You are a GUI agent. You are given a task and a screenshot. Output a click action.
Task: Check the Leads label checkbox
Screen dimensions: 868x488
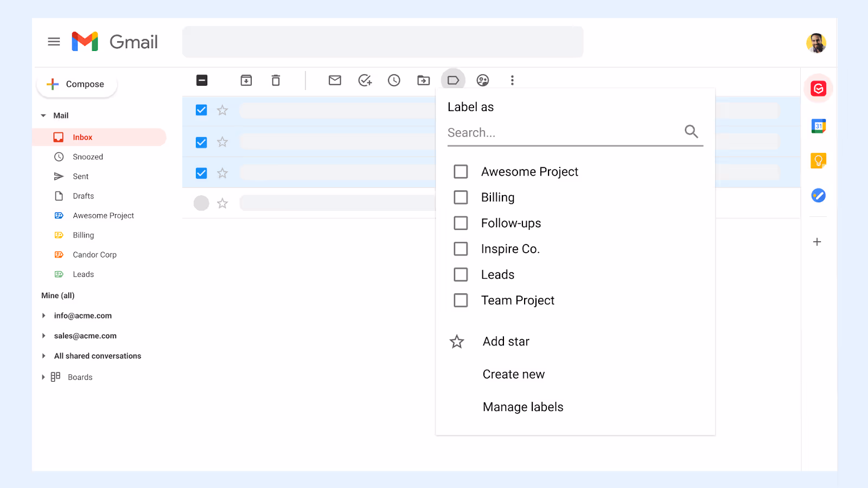[x=461, y=274]
